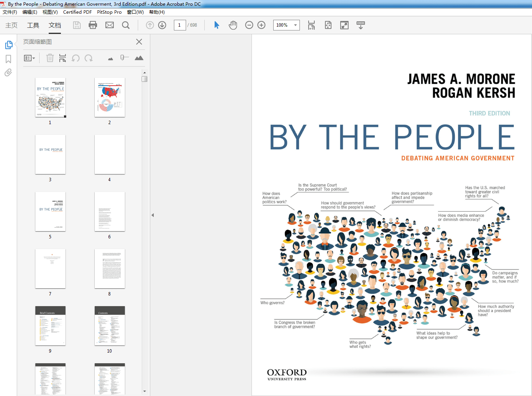The height and width of the screenshot is (396, 532).
Task: Click Fit width scrolling icon
Action: click(x=311, y=25)
